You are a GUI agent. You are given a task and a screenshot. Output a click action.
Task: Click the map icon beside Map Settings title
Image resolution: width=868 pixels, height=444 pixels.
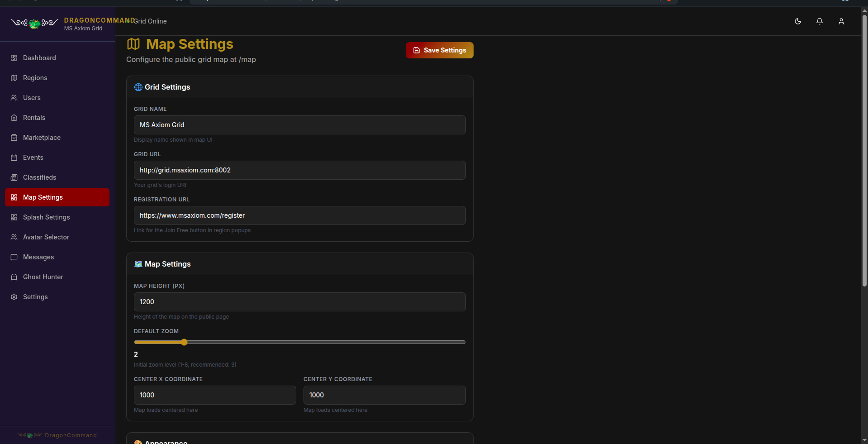[133, 44]
